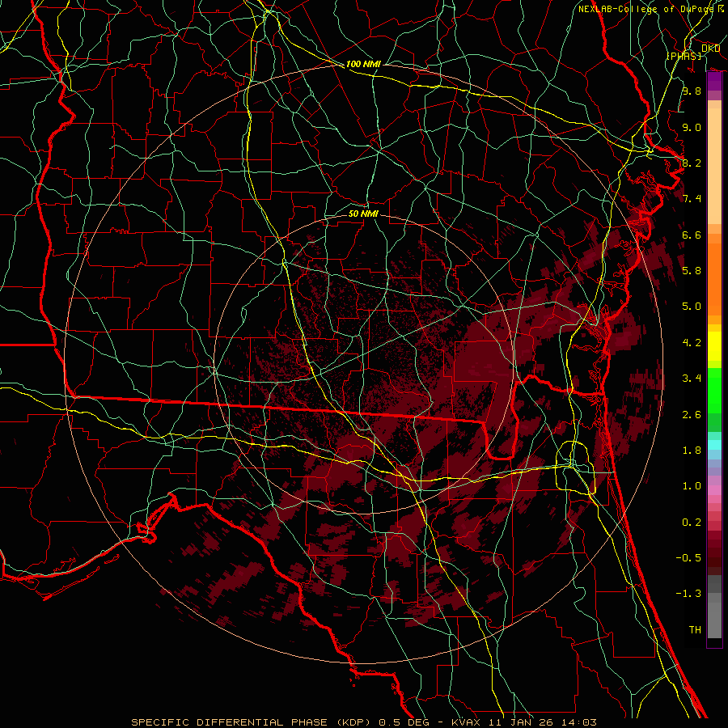Select the 100 NMI range ring label

[363, 64]
